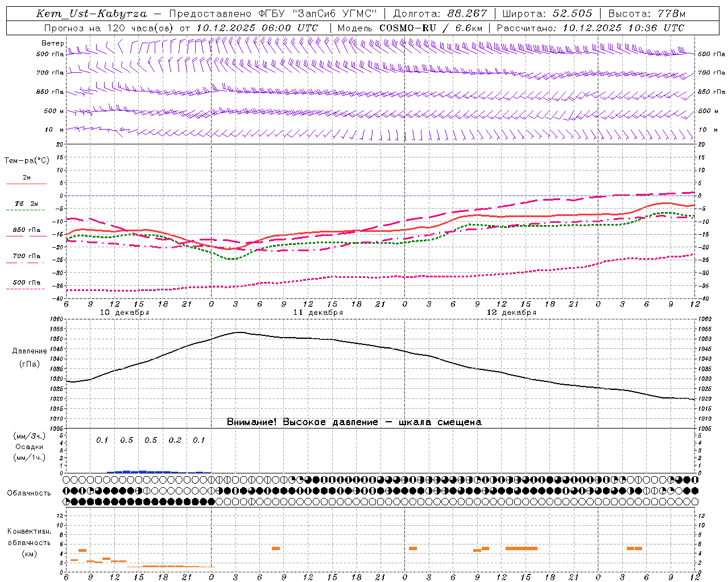This screenshot has width=728, height=582.
Task: Click the latitude value Широта: 52.505
Action: coord(548,14)
